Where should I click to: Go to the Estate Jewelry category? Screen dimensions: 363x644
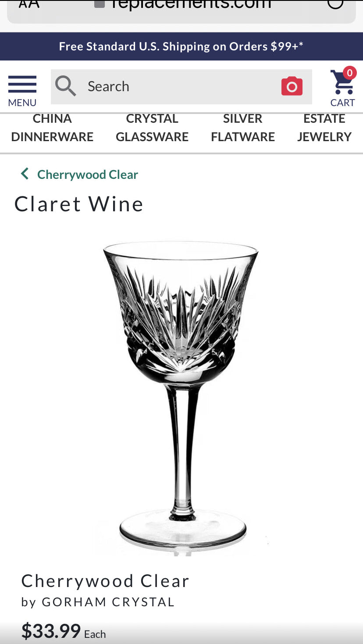pos(324,128)
